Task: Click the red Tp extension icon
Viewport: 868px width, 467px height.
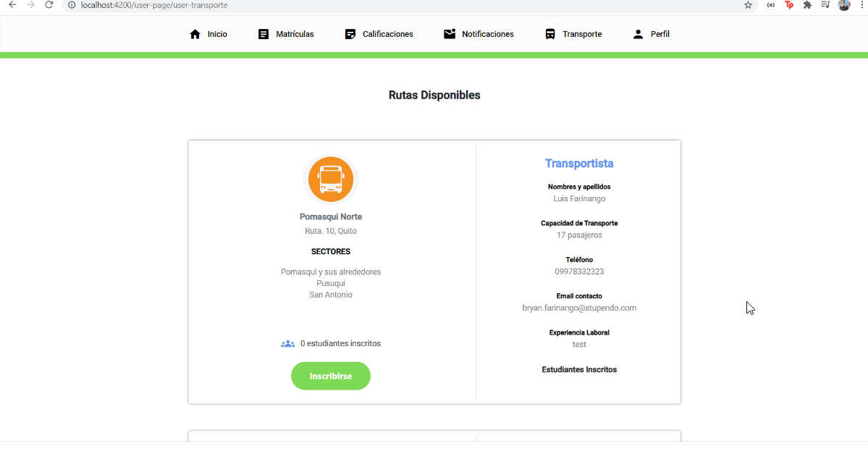Action: [788, 5]
